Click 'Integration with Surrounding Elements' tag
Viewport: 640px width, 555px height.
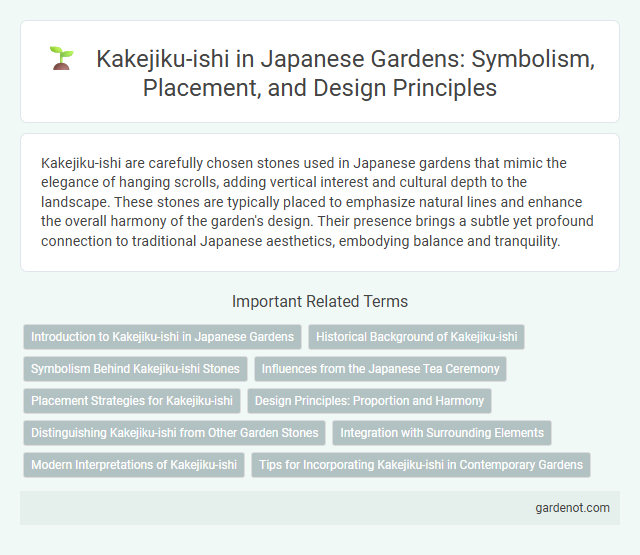point(442,433)
